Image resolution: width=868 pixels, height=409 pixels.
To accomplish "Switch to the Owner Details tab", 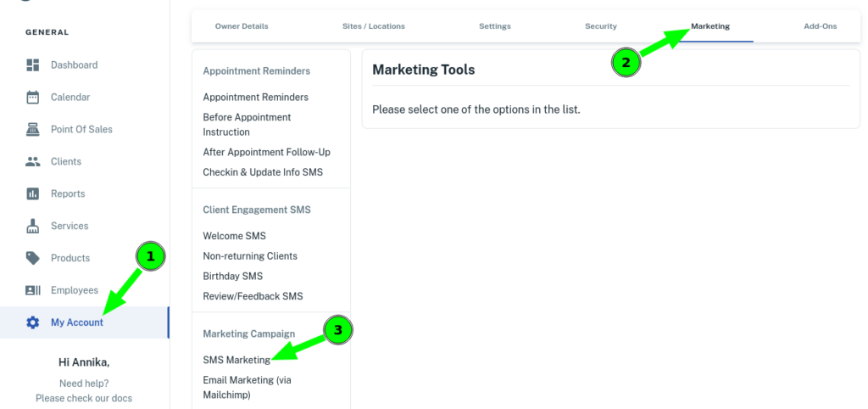I will [x=242, y=26].
